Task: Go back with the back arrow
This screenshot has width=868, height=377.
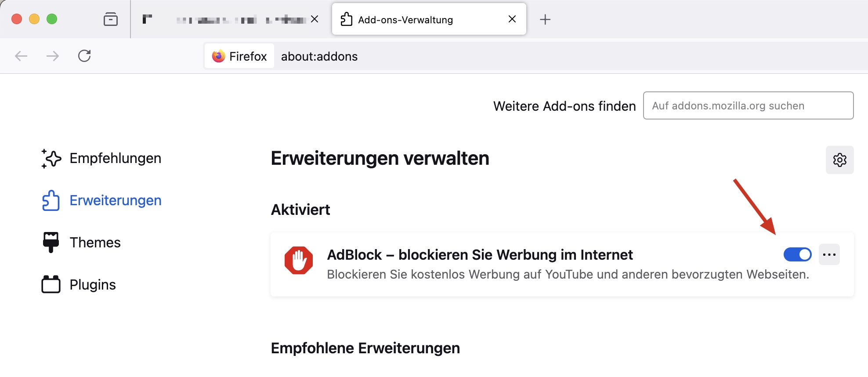Action: coord(21,56)
